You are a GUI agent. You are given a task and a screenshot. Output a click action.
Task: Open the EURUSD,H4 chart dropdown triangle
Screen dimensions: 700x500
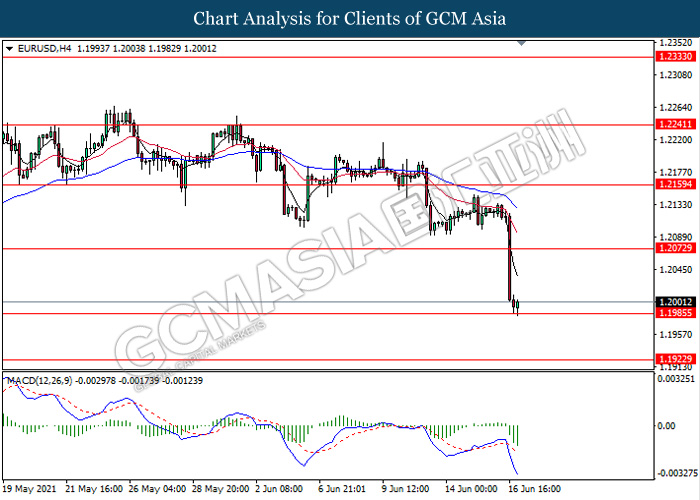(x=9, y=49)
